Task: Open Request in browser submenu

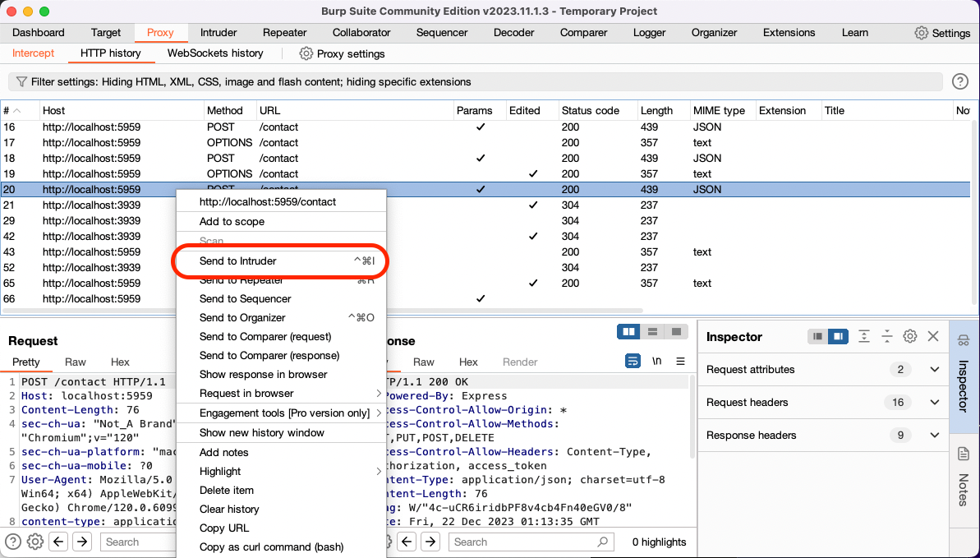Action: click(x=281, y=394)
